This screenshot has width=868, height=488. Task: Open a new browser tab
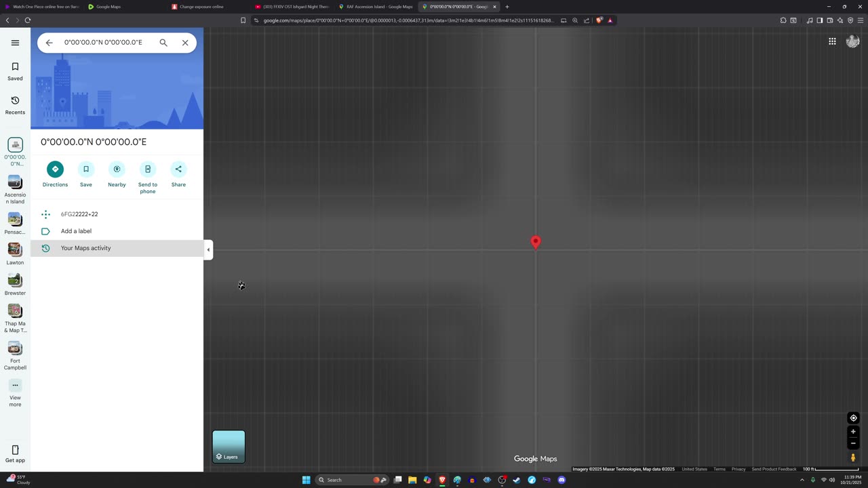click(507, 7)
